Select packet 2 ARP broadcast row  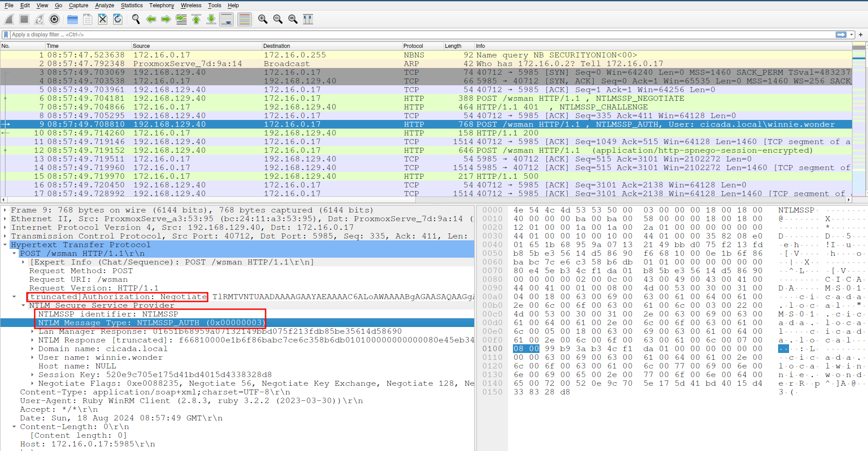426,64
